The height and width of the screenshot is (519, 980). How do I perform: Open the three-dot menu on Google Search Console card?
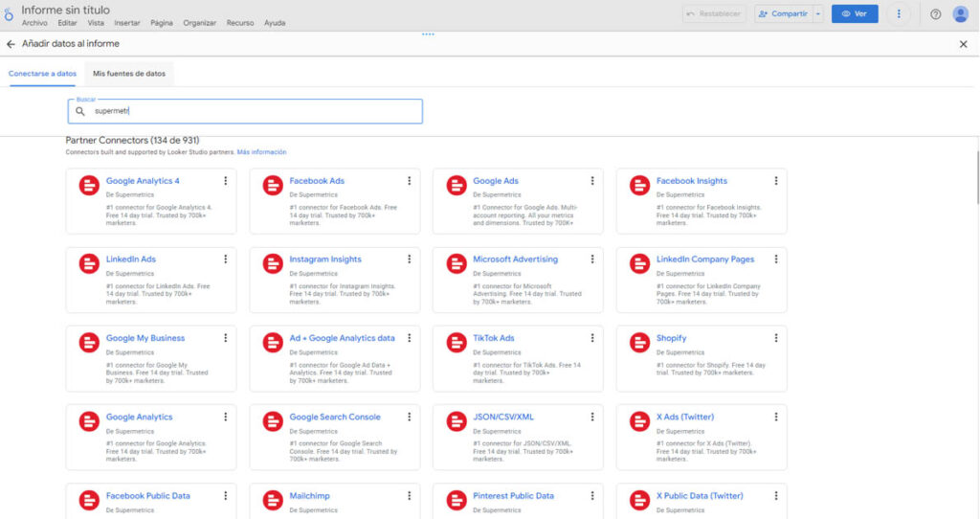(410, 417)
